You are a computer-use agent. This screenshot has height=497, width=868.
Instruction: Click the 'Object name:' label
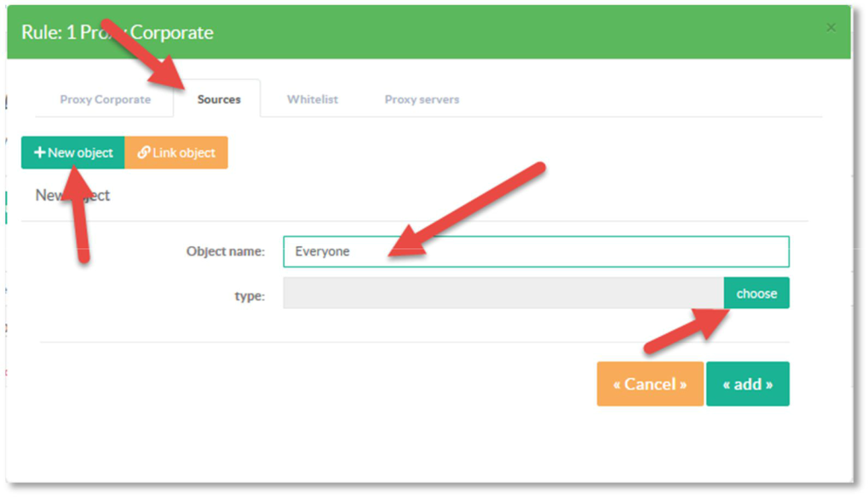226,252
